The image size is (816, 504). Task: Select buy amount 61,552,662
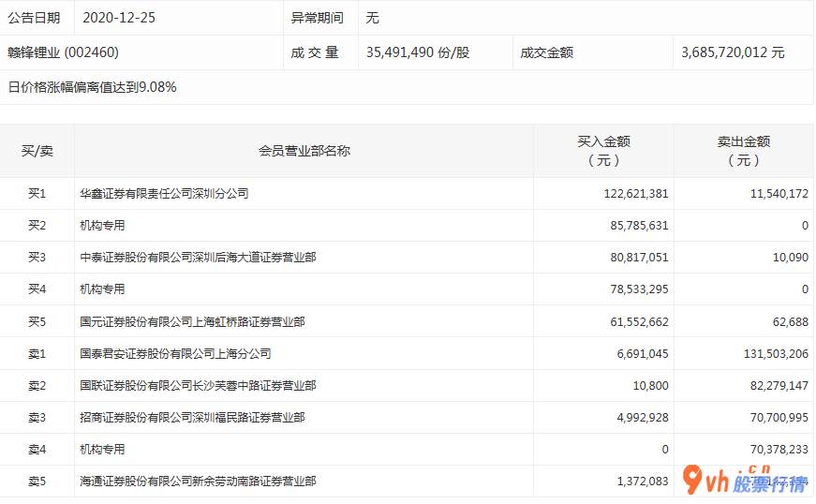pyautogui.click(x=639, y=322)
